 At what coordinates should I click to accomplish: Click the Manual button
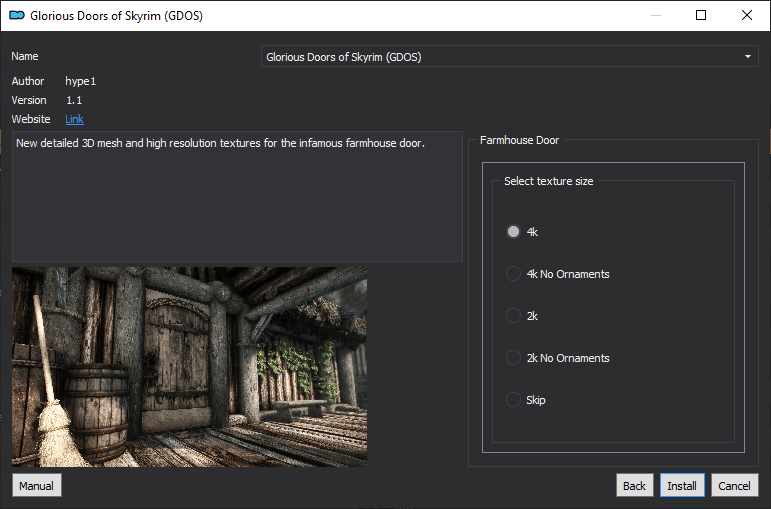pos(37,485)
